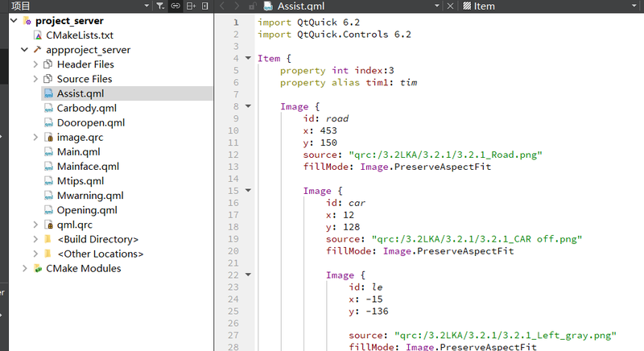Place cursor on 'property int index:3'
644x351 pixels.
point(336,71)
